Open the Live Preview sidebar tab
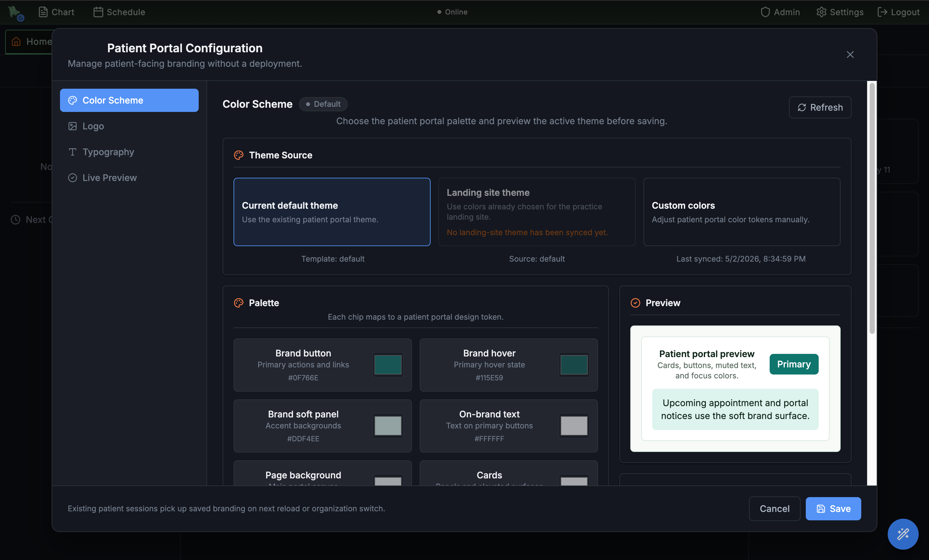This screenshot has width=929, height=560. pyautogui.click(x=129, y=178)
